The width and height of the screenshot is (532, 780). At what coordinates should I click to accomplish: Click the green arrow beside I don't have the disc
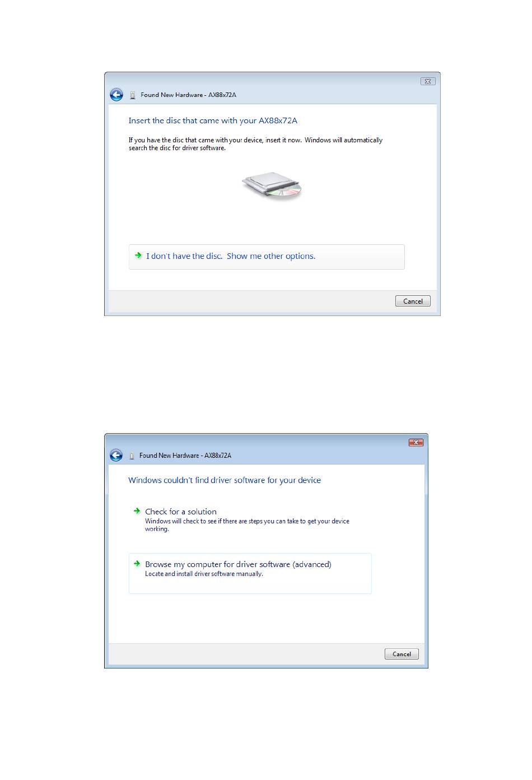(x=138, y=256)
